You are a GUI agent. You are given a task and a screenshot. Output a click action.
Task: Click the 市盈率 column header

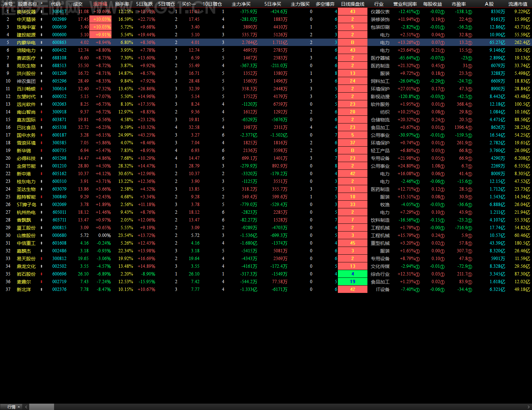coord(459,4)
